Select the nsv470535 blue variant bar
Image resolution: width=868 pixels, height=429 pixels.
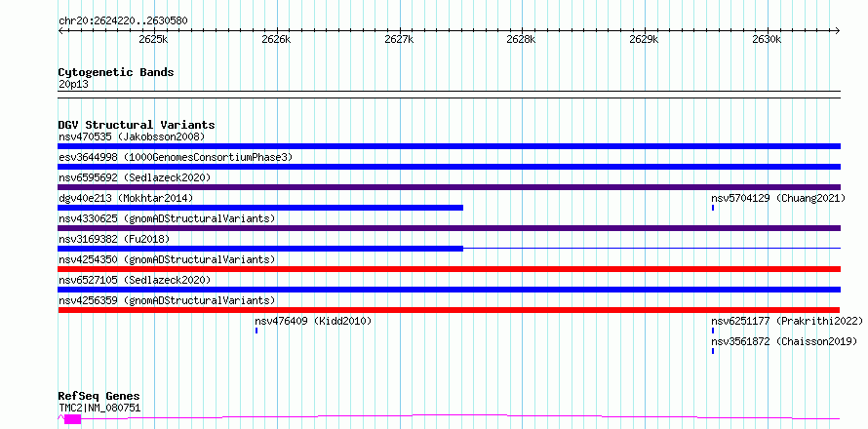tap(450, 146)
